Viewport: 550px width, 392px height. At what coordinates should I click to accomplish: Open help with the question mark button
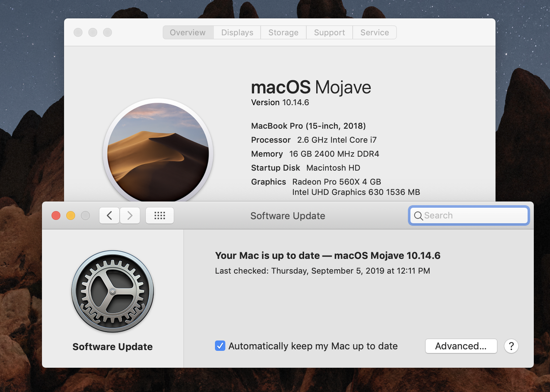[511, 346]
